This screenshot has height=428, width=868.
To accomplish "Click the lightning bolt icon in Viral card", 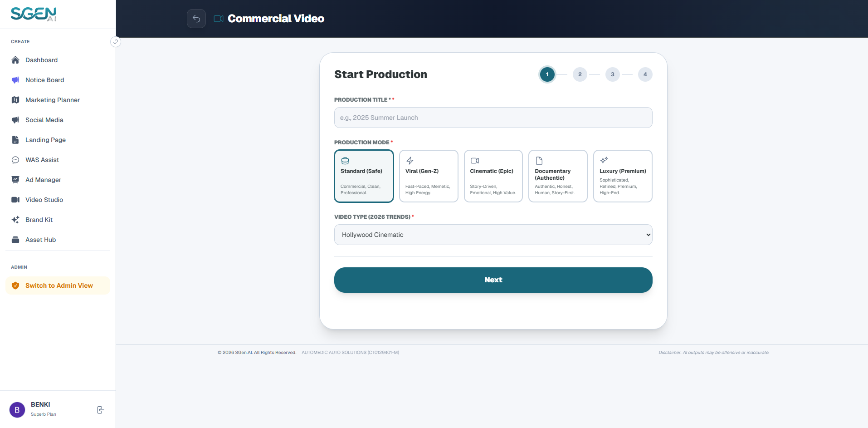I will click(x=410, y=161).
